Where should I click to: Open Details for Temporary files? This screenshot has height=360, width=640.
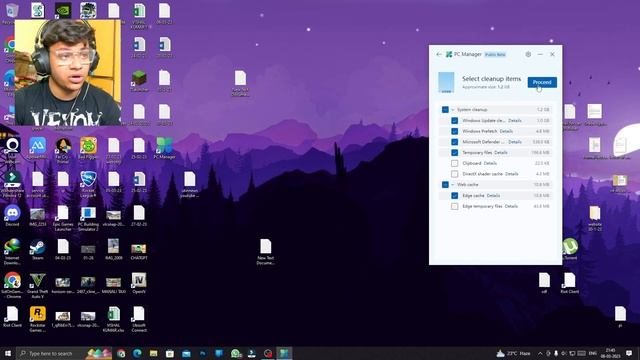pos(501,152)
